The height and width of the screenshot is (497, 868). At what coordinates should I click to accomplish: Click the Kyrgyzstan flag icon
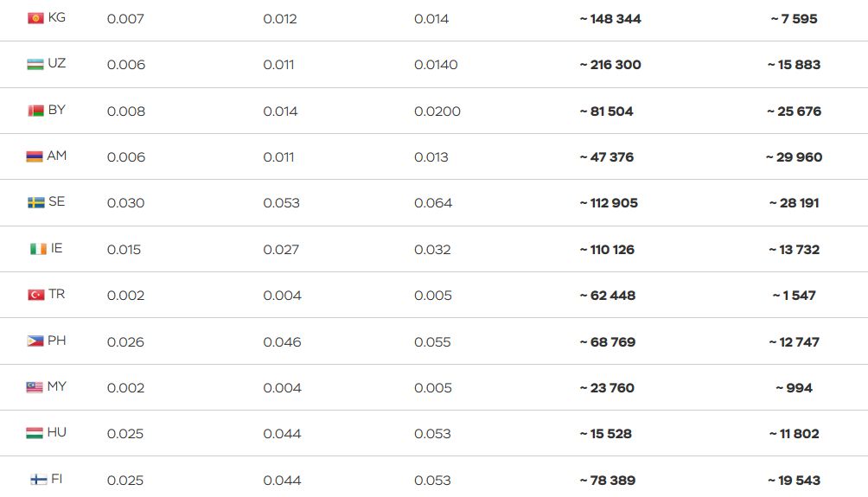[x=36, y=18]
